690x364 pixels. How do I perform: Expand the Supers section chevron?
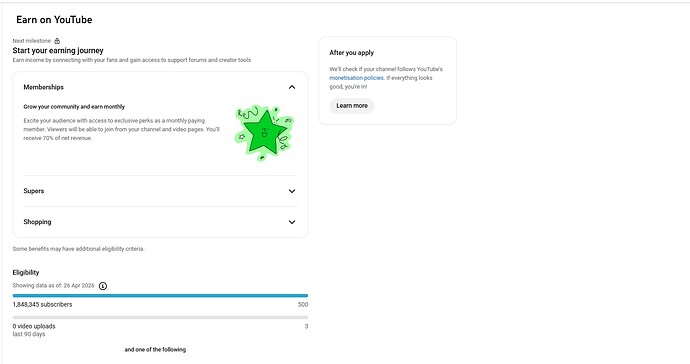(x=292, y=191)
